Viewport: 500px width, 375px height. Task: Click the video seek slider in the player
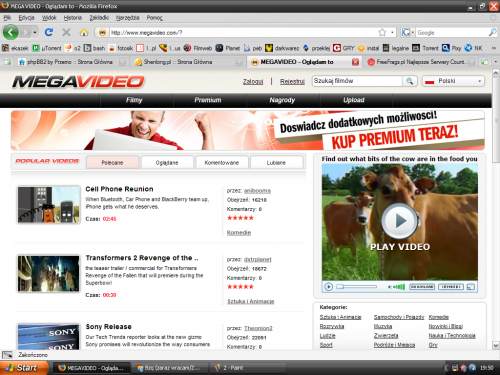point(356,287)
